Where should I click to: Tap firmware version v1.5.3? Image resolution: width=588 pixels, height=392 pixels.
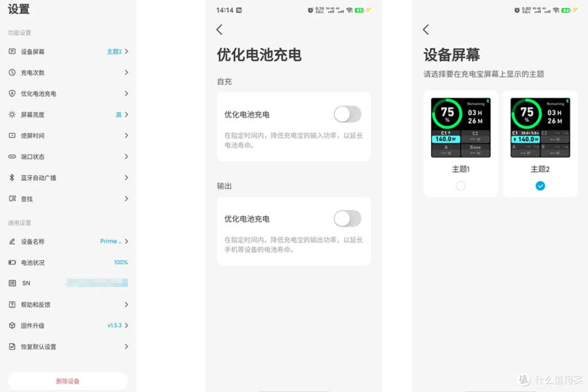pyautogui.click(x=114, y=325)
